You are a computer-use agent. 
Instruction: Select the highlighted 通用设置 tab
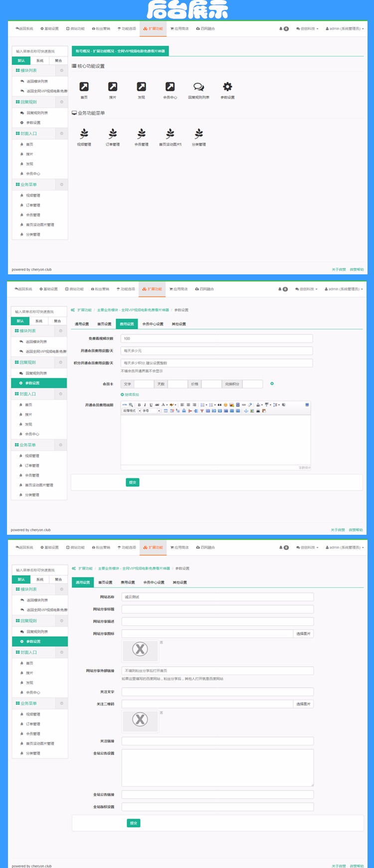[83, 582]
